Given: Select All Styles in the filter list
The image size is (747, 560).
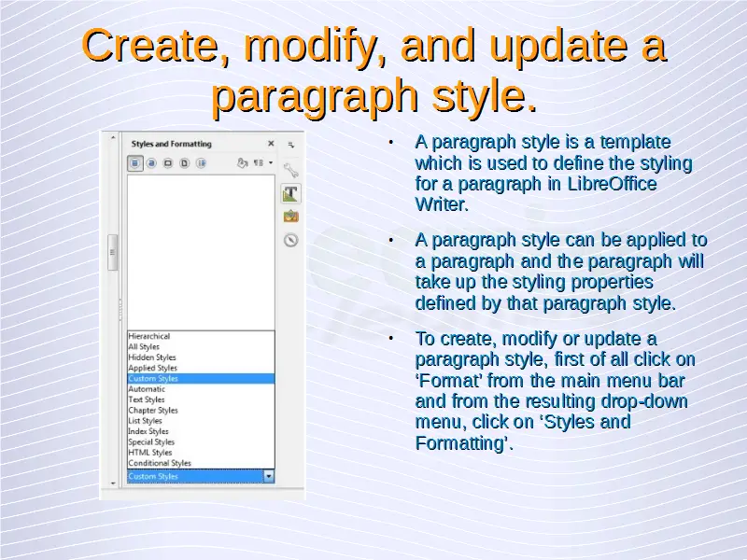Looking at the screenshot, I should [144, 347].
